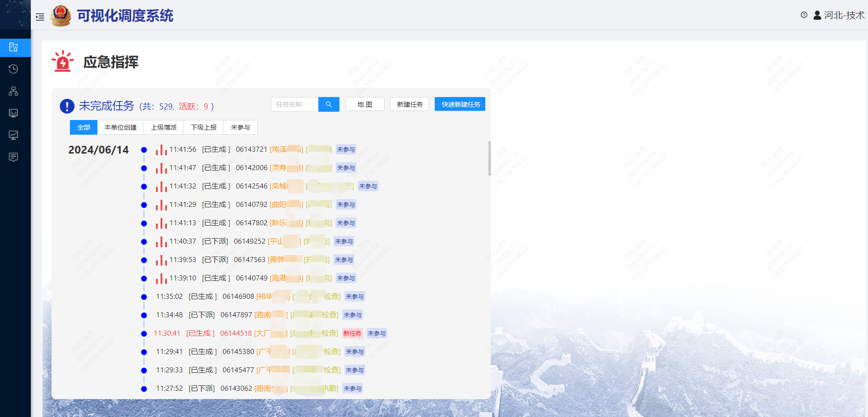Open task 06142546 at 11:41:32
Image resolution: width=868 pixels, height=417 pixels.
point(261,186)
